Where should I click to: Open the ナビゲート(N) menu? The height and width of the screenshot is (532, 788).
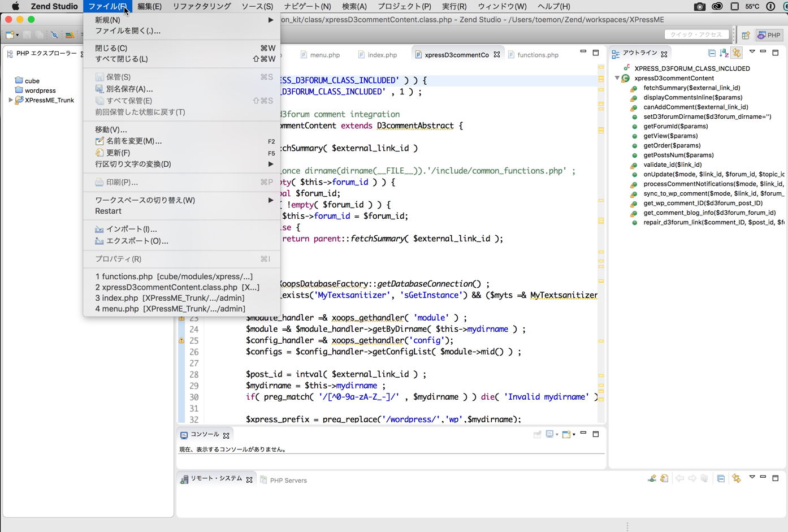pyautogui.click(x=308, y=6)
